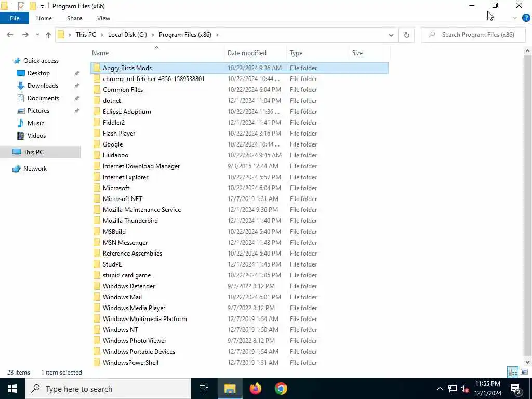This screenshot has height=399, width=532.
Task: Select the StudPE folder
Action: click(x=239, y=264)
